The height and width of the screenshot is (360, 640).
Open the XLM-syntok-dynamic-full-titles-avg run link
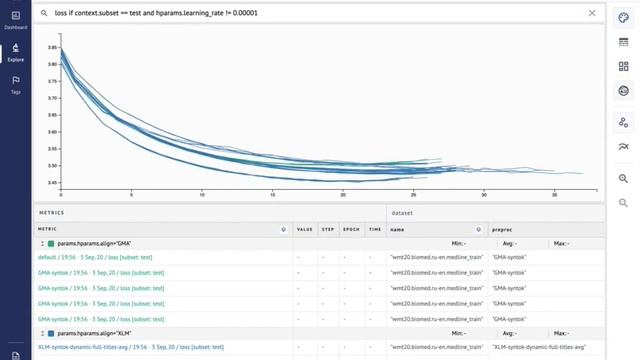click(x=131, y=347)
